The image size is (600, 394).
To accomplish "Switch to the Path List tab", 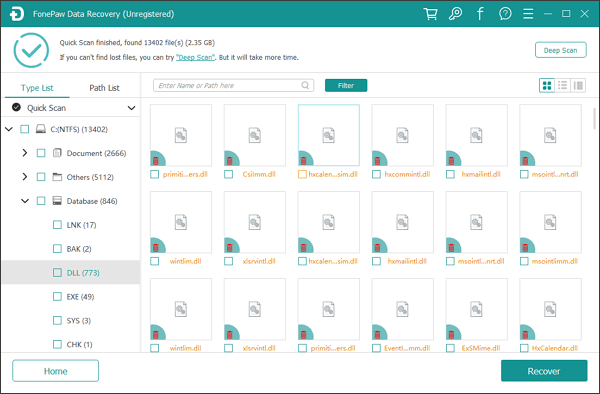I will coord(104,88).
